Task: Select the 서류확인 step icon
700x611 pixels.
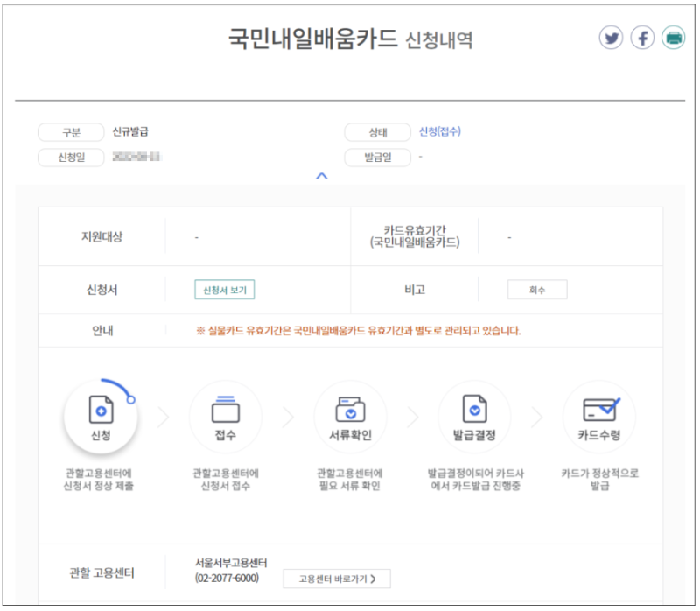Action: point(350,417)
